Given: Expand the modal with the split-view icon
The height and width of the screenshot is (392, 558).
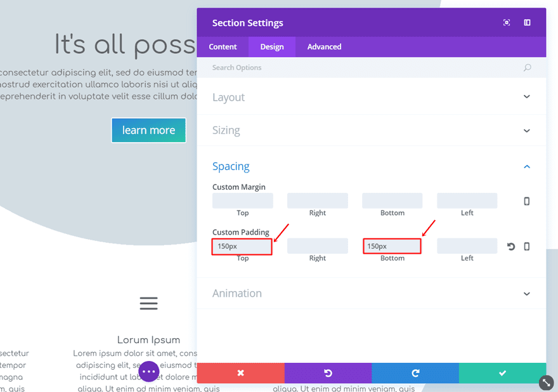Looking at the screenshot, I should coord(527,22).
